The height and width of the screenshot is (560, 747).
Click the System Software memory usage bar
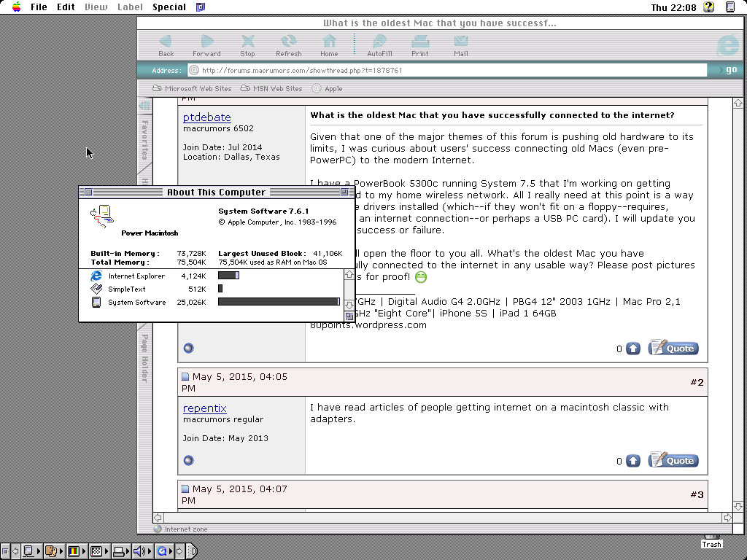click(277, 302)
